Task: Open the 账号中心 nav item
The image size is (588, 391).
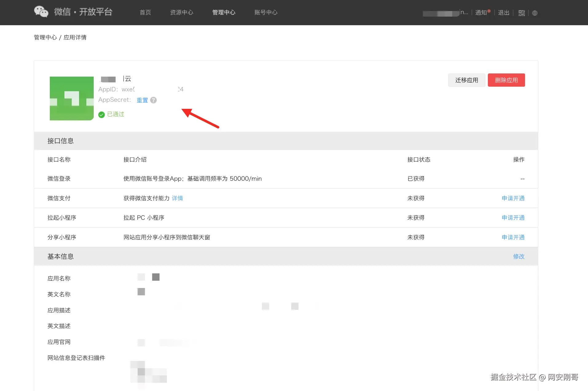Action: click(266, 12)
